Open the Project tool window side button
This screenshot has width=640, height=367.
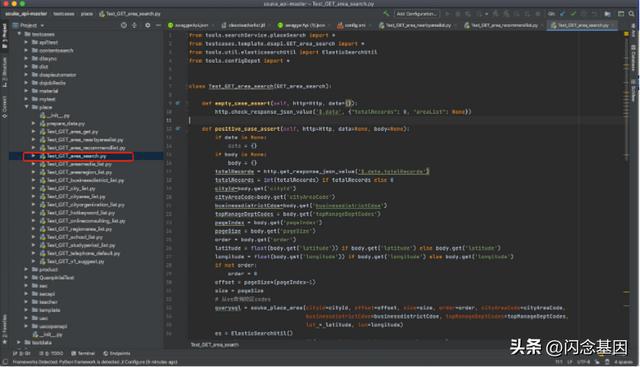4,36
